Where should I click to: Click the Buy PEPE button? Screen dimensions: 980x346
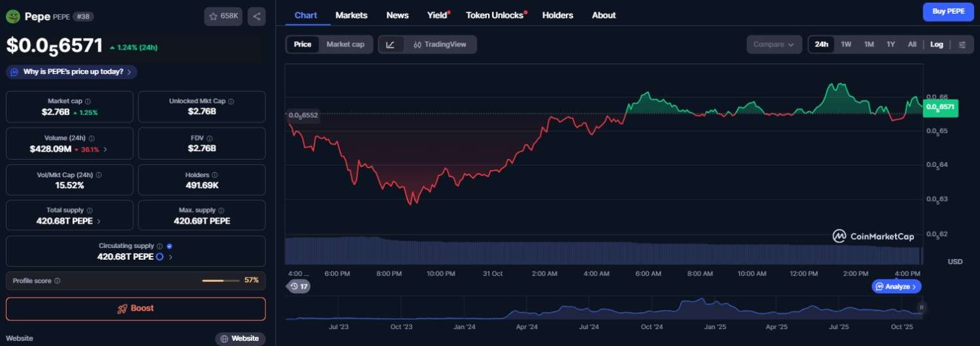948,11
